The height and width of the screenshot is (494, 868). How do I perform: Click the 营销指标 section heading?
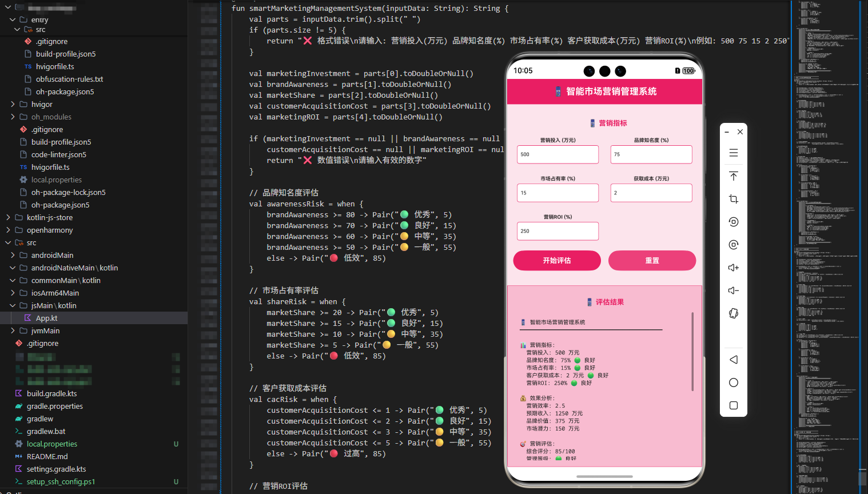(x=608, y=123)
